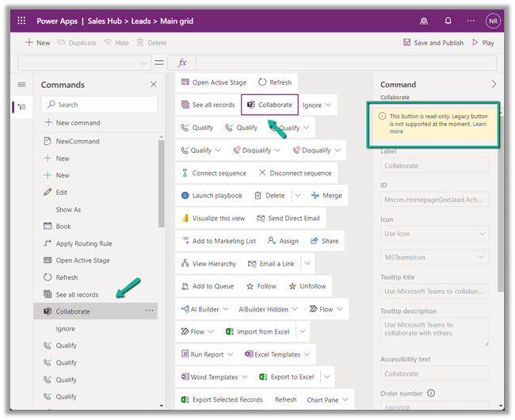Viewport: 515px width, 420px height.
Task: Select Apply Routing Rule in Commands list
Action: pyautogui.click(x=83, y=243)
